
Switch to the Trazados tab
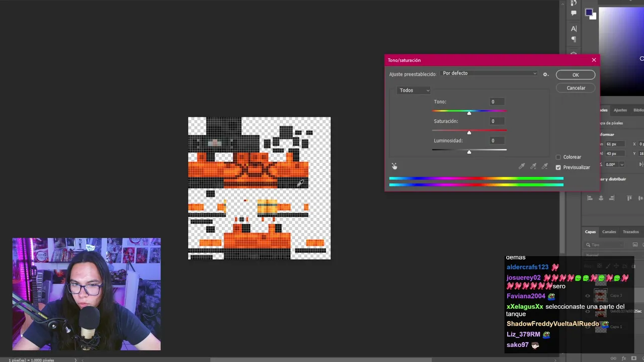pos(631,232)
